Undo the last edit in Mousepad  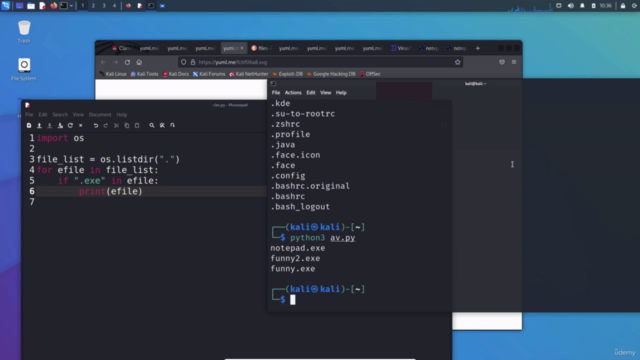coord(96,125)
